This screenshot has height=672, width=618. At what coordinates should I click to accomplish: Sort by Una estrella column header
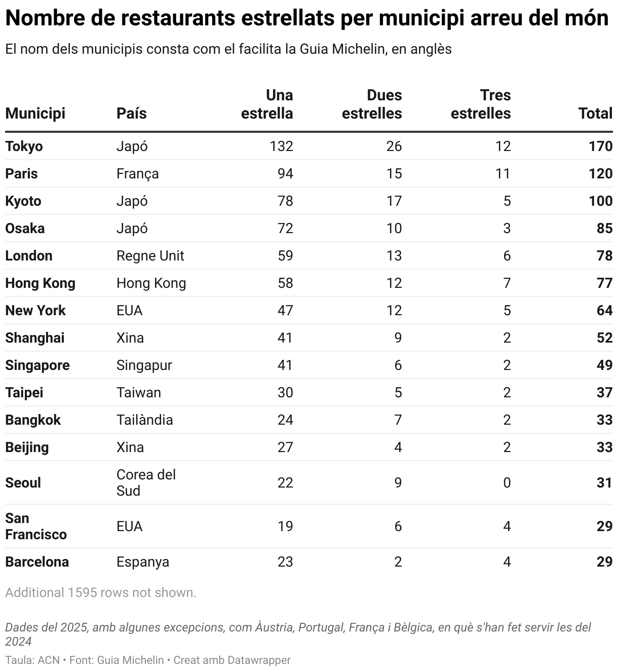pyautogui.click(x=267, y=104)
